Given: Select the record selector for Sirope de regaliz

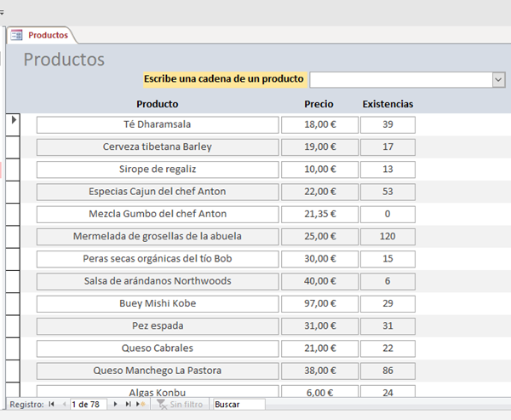Looking at the screenshot, I should [13, 169].
